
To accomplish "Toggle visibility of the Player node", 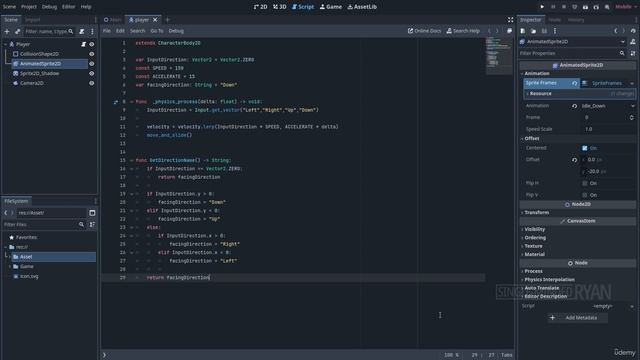I will (91, 44).
